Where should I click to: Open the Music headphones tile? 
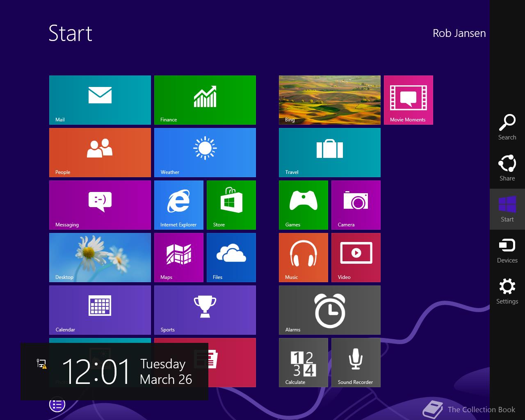point(304,258)
